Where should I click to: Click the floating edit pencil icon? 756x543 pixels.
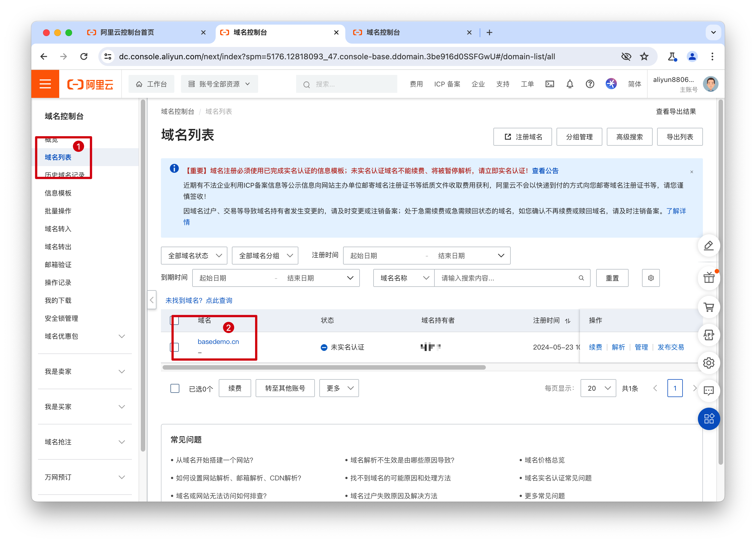pyautogui.click(x=708, y=246)
